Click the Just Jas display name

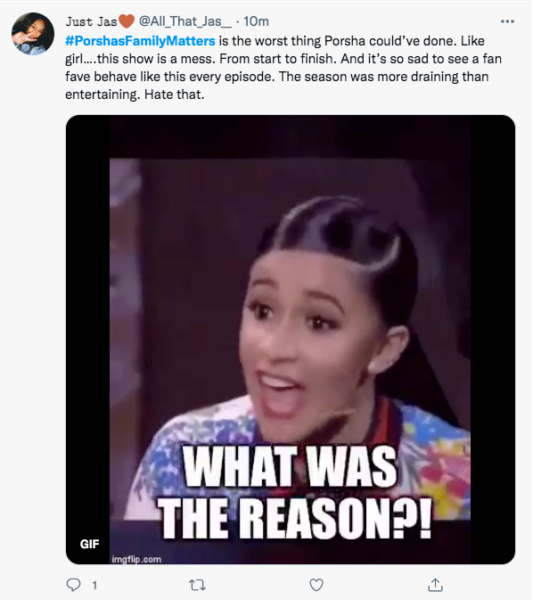coord(91,21)
